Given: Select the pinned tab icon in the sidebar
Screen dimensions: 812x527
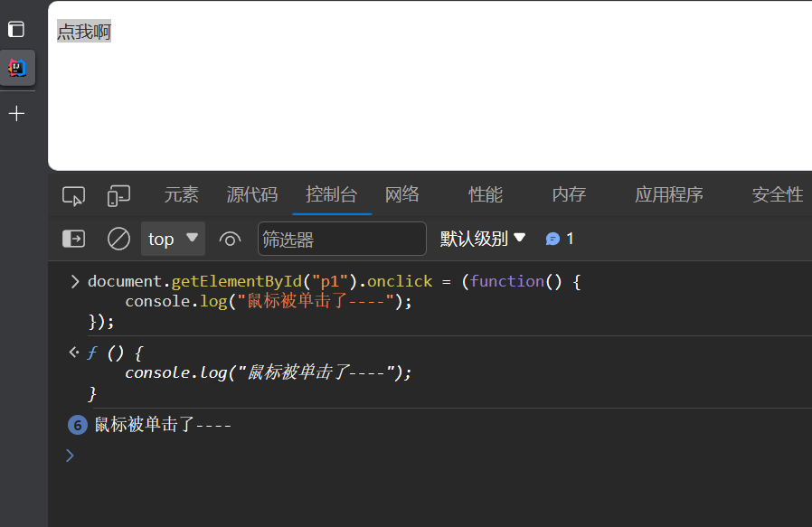Looking at the screenshot, I should coord(17,68).
